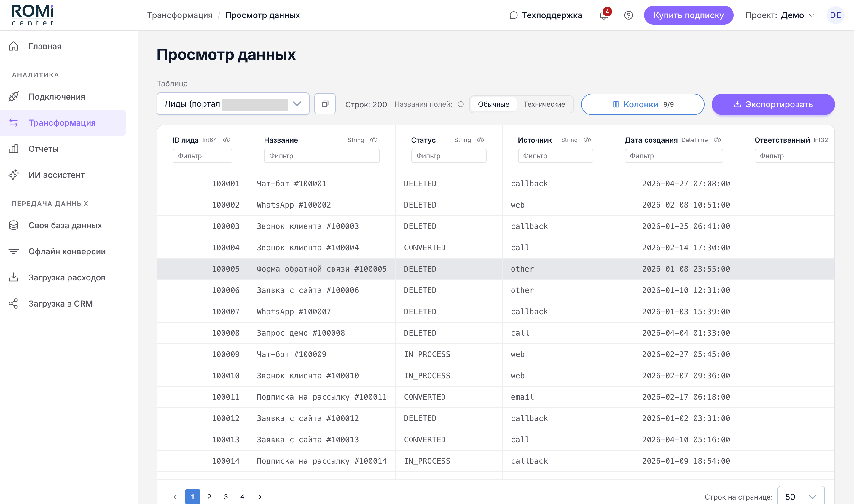The image size is (854, 504).
Task: Click Купить подписку button
Action: pyautogui.click(x=688, y=15)
